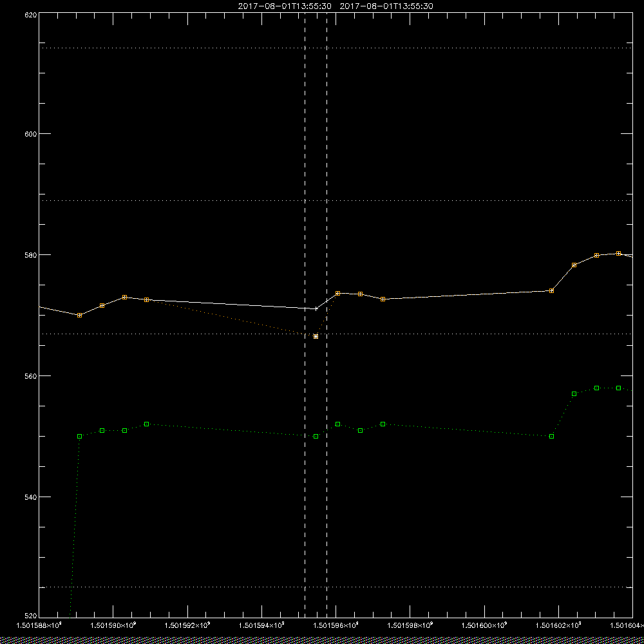Click the right dashed vertical line
Viewport: 644px width, 644px height.
[x=327, y=314]
